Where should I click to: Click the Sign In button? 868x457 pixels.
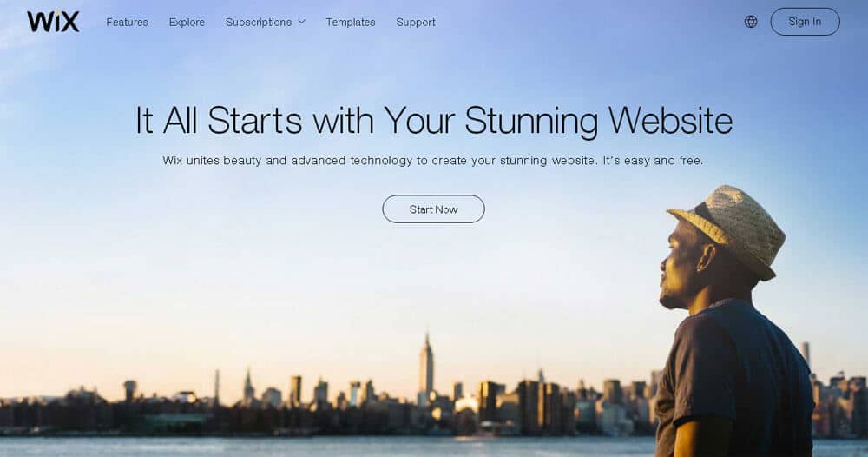coord(805,22)
